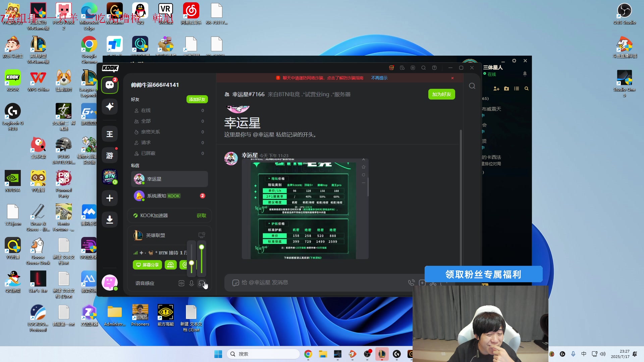Click the volume icon in system tray

click(x=603, y=354)
